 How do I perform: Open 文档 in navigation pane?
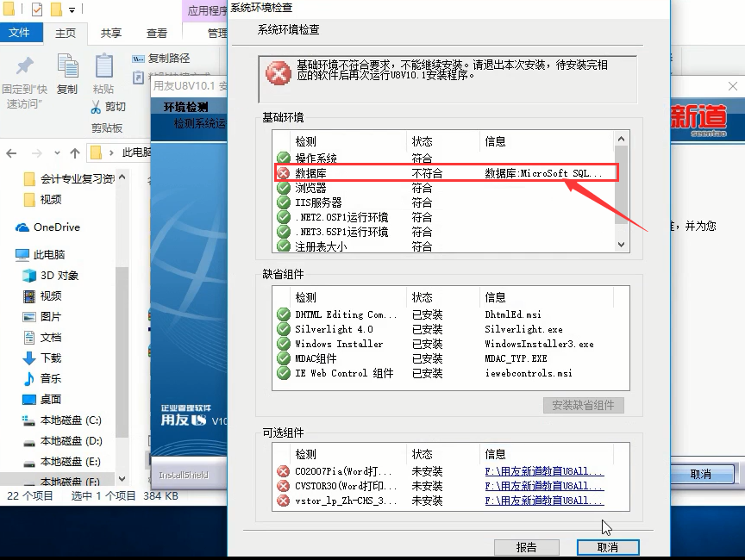(42, 338)
